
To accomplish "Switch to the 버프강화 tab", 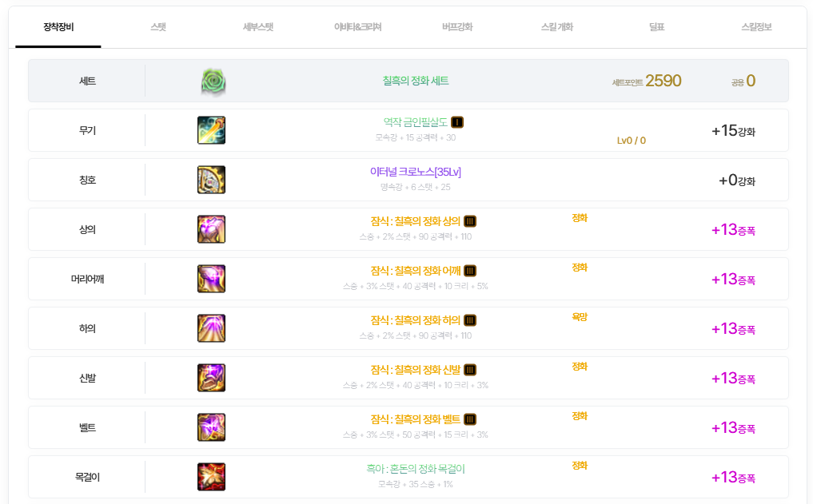I will tap(457, 27).
